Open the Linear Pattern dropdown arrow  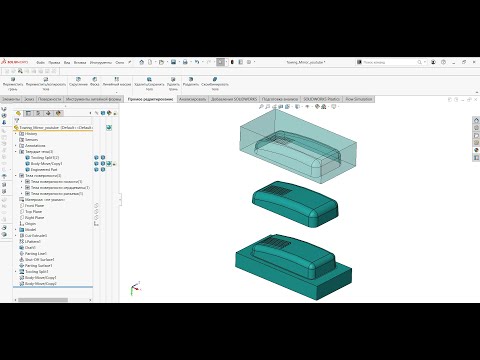pos(117,92)
